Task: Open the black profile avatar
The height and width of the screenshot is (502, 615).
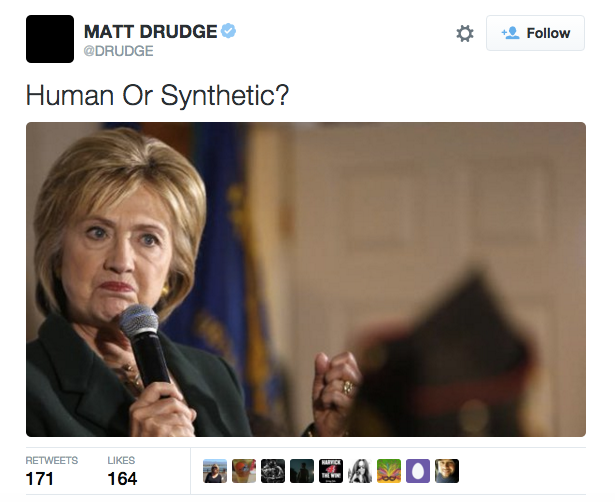Action: 50,39
